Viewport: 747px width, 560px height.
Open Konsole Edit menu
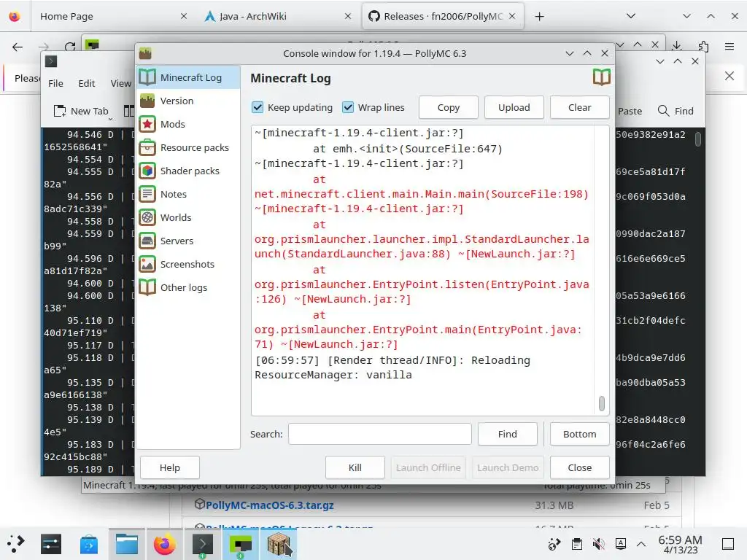[87, 83]
